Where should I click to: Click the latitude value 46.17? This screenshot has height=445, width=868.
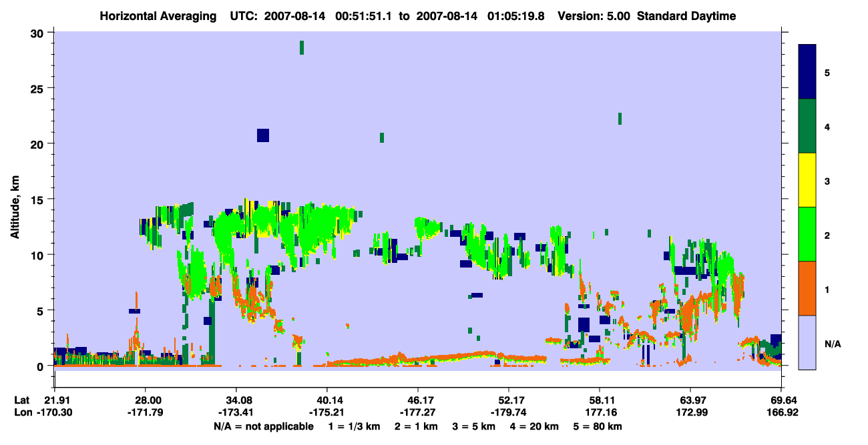[x=418, y=400]
